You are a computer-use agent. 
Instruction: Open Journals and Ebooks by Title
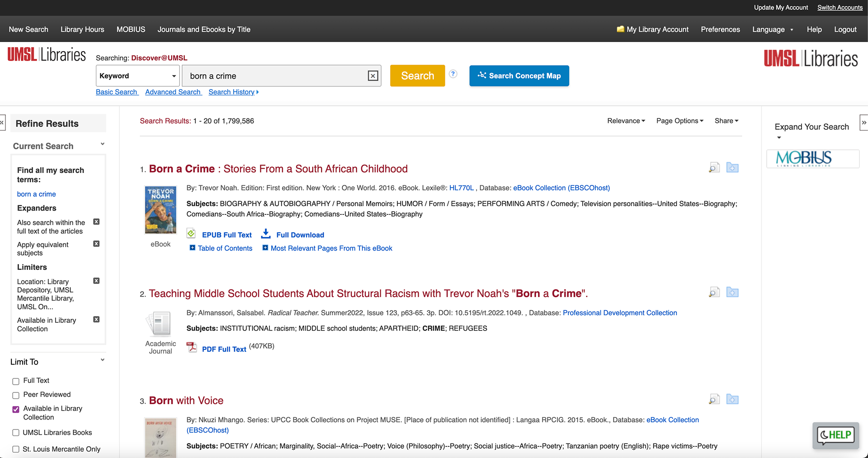point(204,29)
